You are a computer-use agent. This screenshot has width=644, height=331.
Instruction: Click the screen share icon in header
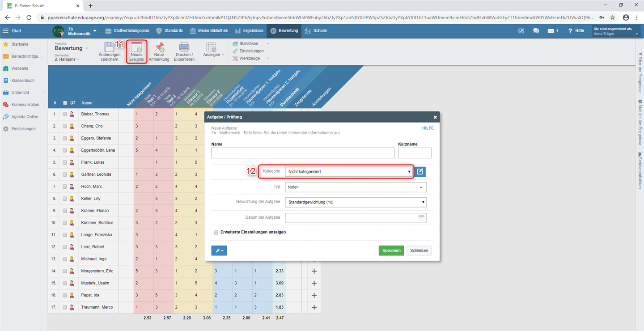click(521, 31)
